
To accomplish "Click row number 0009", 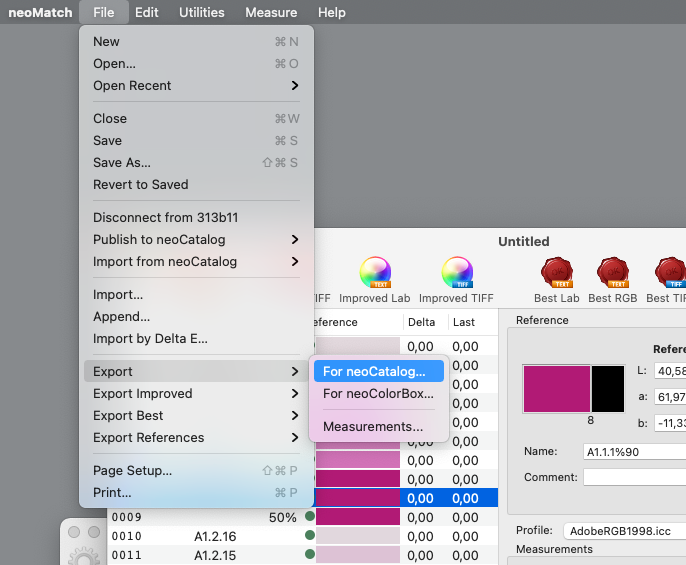I will (x=126, y=517).
